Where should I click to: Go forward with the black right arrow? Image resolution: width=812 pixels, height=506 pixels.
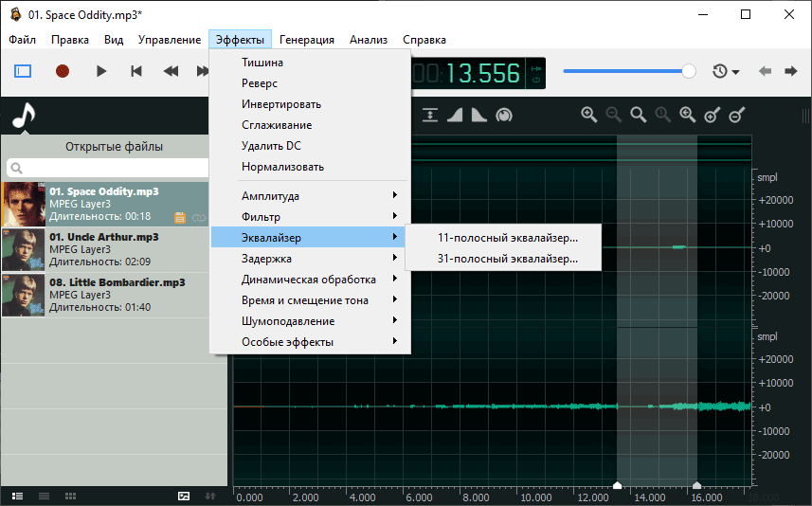tap(791, 71)
